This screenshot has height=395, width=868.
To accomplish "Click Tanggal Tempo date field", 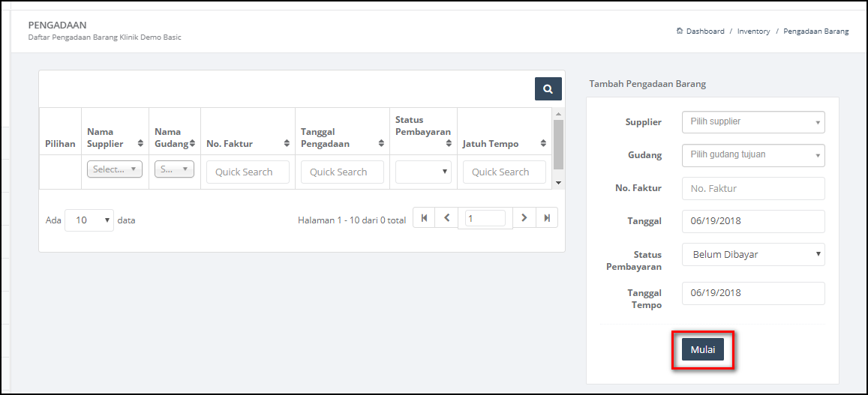I will [753, 293].
